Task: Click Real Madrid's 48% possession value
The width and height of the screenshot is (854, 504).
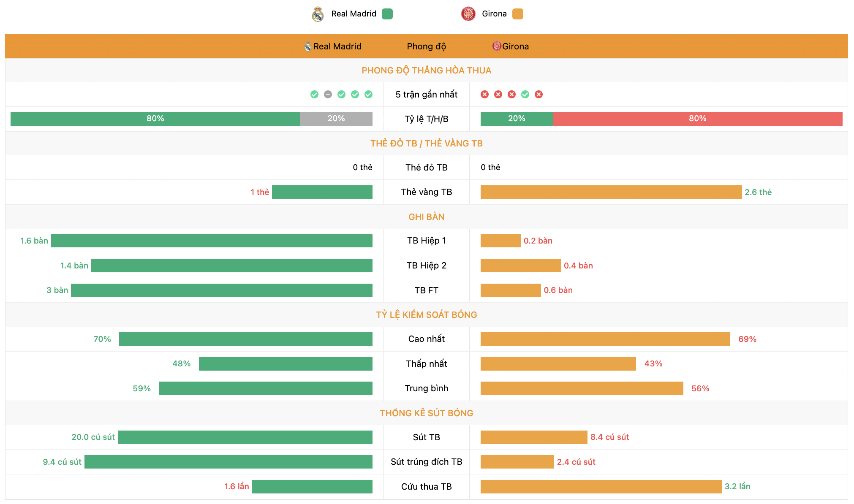Action: tap(181, 363)
